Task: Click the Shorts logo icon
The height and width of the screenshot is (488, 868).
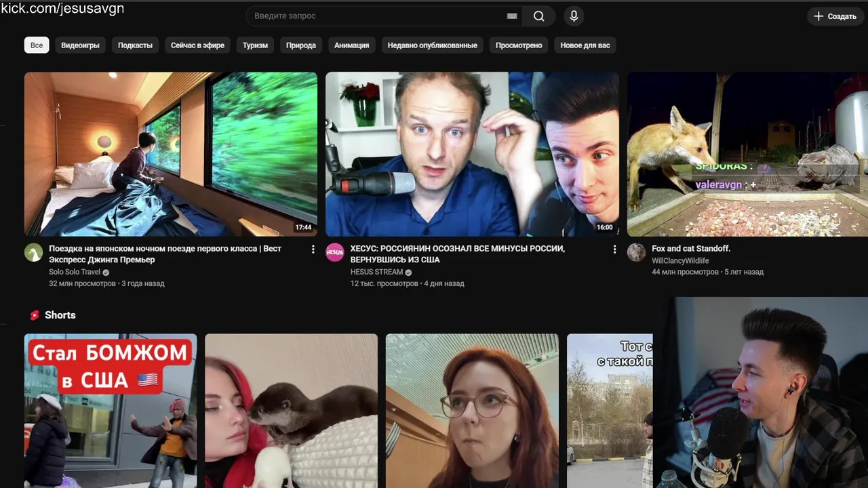Action: [35, 315]
